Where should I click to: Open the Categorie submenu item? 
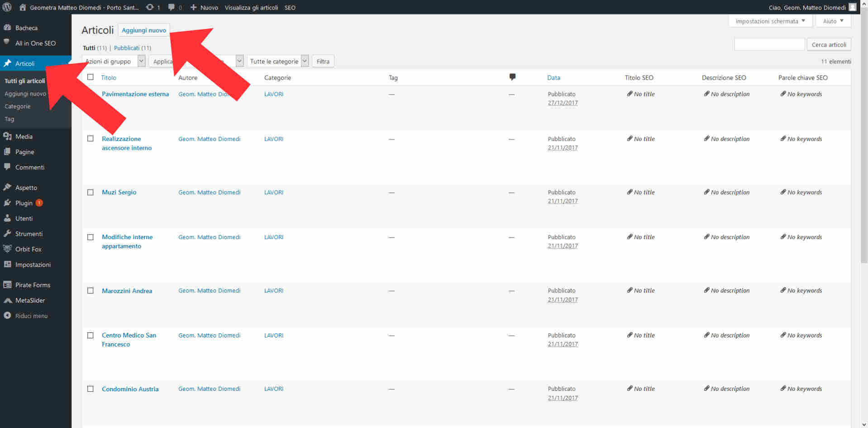17,106
